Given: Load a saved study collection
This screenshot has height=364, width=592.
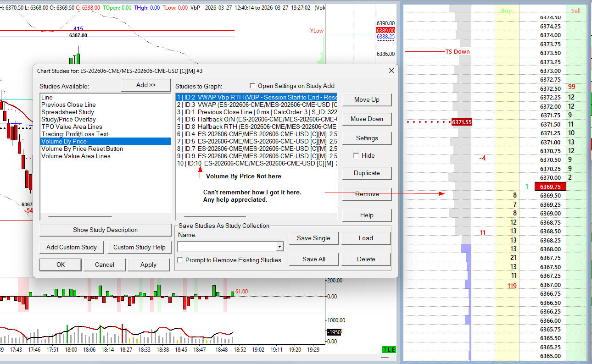Looking at the screenshot, I should pyautogui.click(x=366, y=238).
